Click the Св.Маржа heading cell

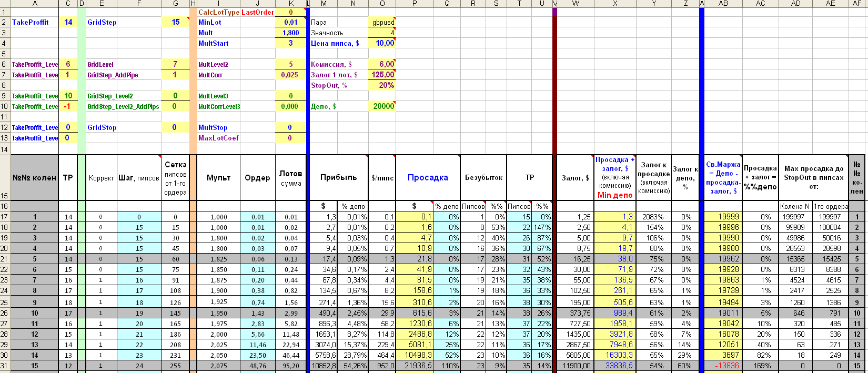tap(723, 177)
